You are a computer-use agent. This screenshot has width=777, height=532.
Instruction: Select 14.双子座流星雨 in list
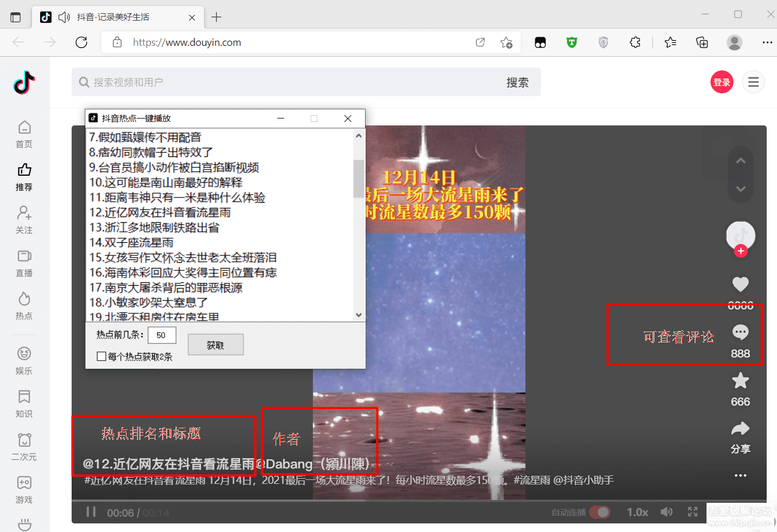click(x=131, y=242)
